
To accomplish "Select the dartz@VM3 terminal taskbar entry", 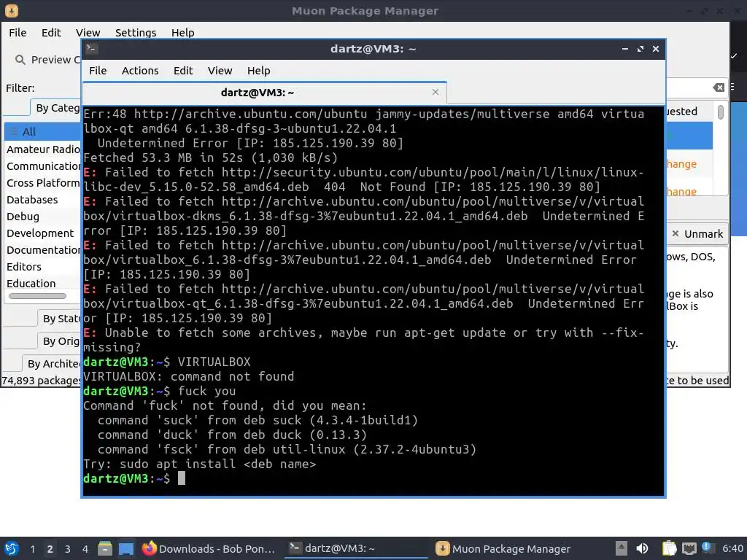I will (356, 548).
